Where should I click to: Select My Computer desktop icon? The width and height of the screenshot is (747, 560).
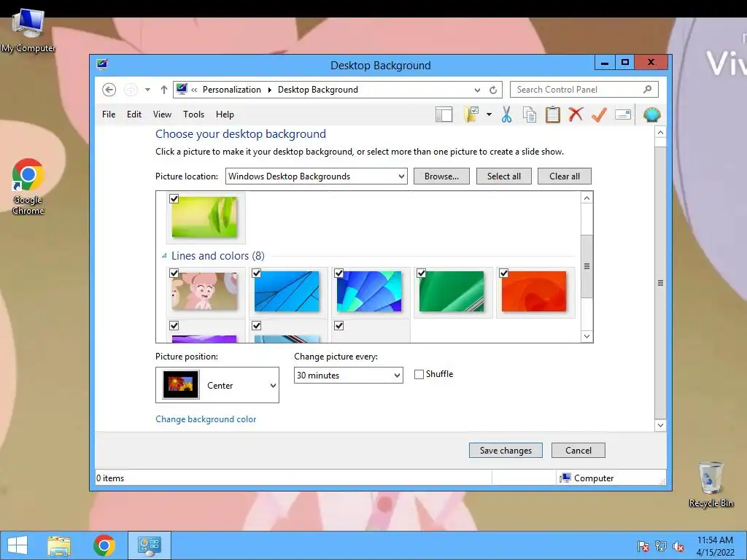click(x=28, y=29)
